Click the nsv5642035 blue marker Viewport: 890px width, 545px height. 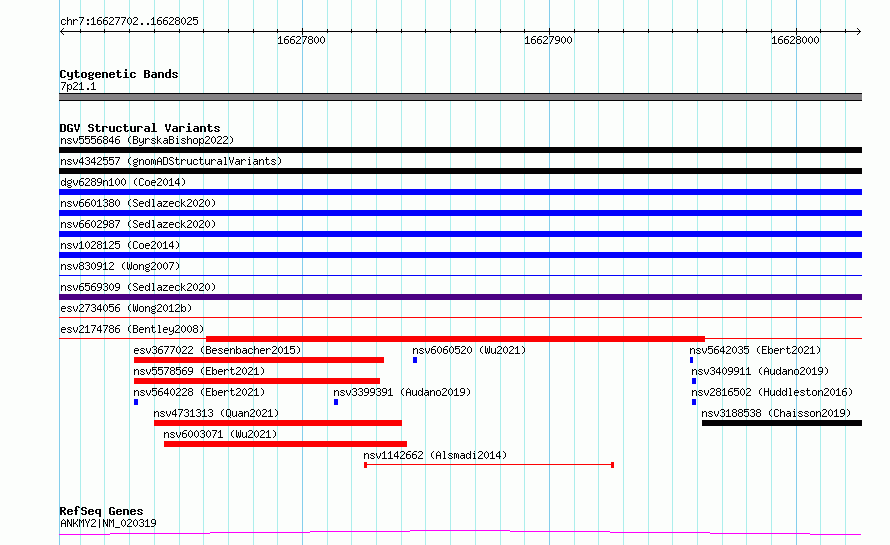pos(691,360)
